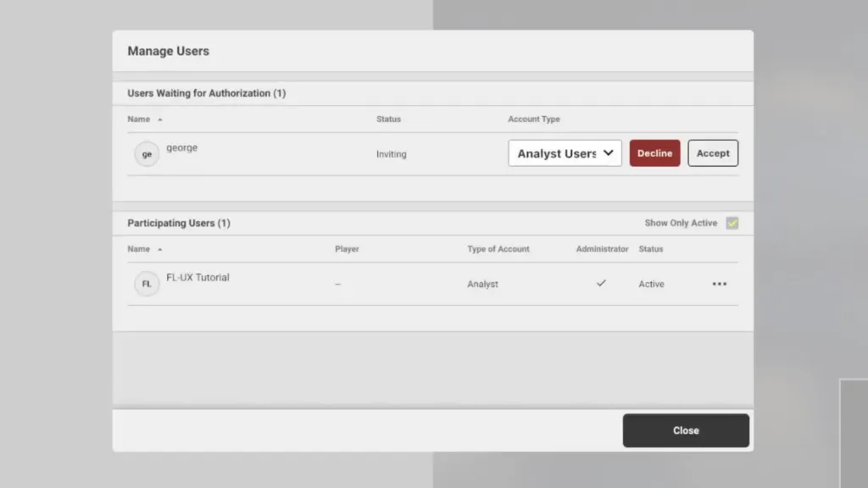The image size is (868, 488).
Task: Click Users Waiting for Authorization heading
Action: (x=207, y=93)
